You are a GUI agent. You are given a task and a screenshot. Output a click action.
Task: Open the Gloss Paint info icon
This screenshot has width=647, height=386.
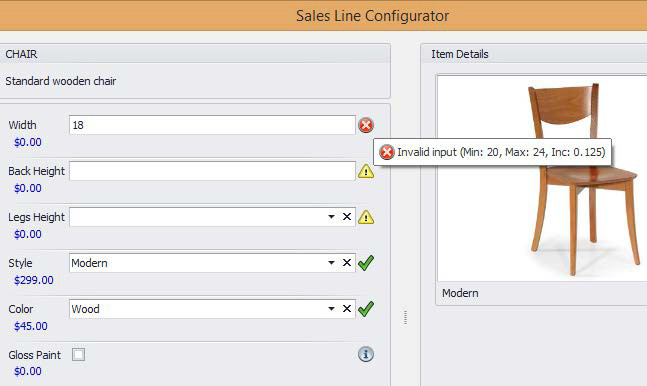click(x=366, y=354)
